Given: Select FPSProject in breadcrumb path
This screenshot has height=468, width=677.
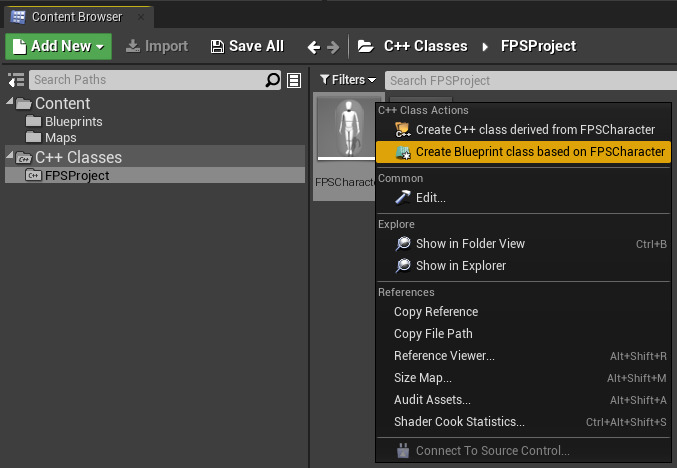Looking at the screenshot, I should click(x=538, y=46).
